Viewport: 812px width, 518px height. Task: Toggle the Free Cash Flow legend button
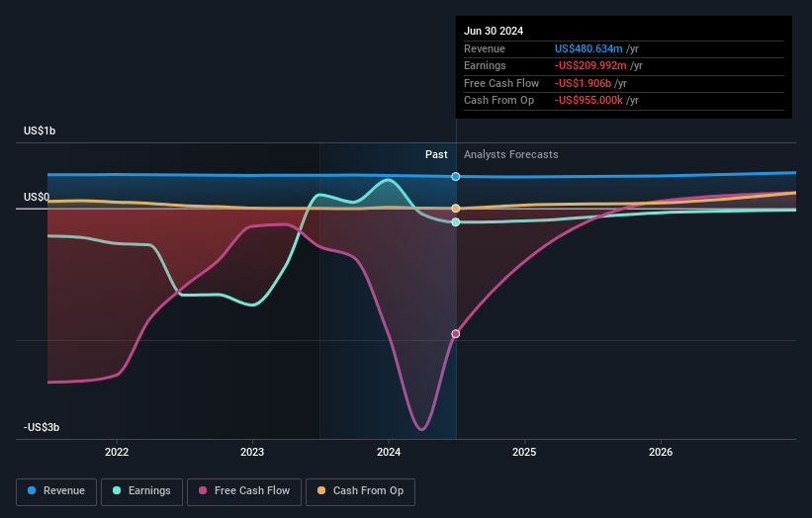(x=244, y=491)
